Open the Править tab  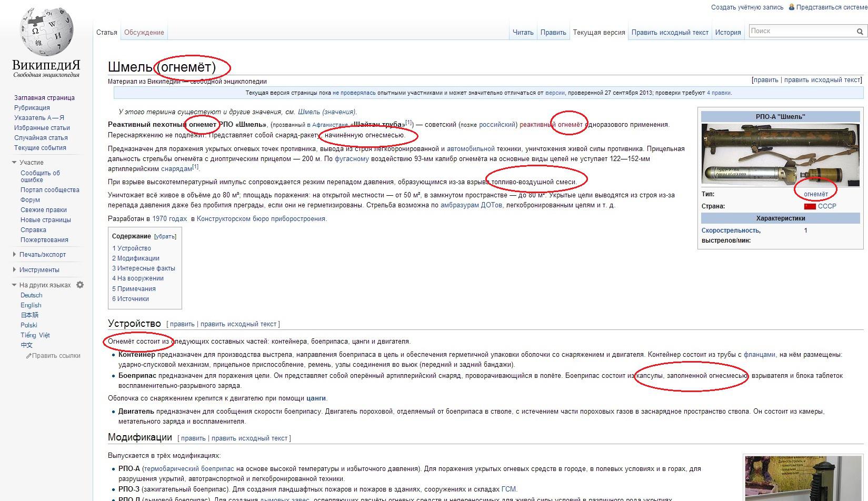[553, 33]
